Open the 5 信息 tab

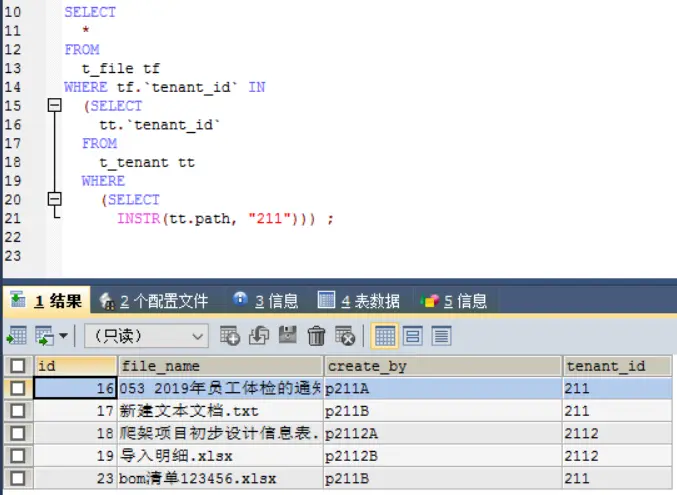click(454, 300)
